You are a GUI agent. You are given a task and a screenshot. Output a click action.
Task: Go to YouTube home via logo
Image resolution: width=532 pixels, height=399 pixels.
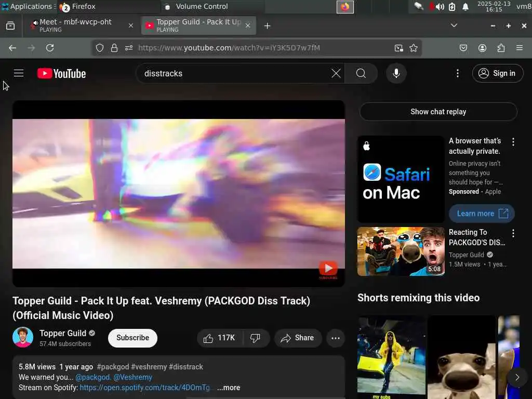61,74
